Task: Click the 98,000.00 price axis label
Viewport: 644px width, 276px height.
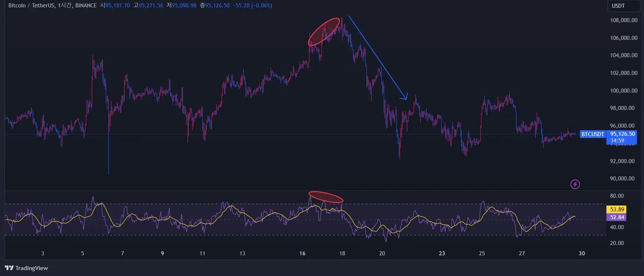Action: click(x=622, y=108)
